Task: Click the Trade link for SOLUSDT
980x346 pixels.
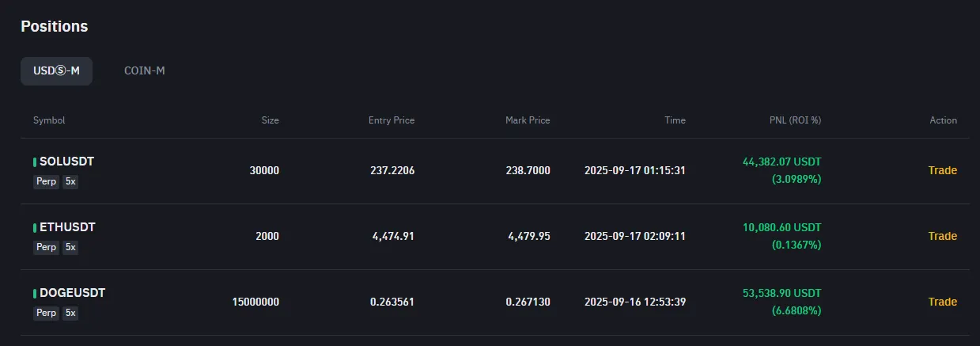Action: pyautogui.click(x=942, y=170)
